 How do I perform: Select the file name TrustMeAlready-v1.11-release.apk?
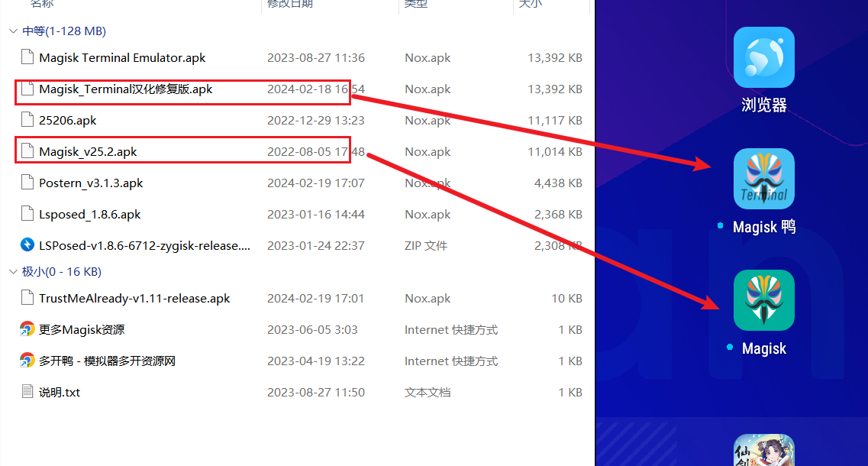pos(134,298)
